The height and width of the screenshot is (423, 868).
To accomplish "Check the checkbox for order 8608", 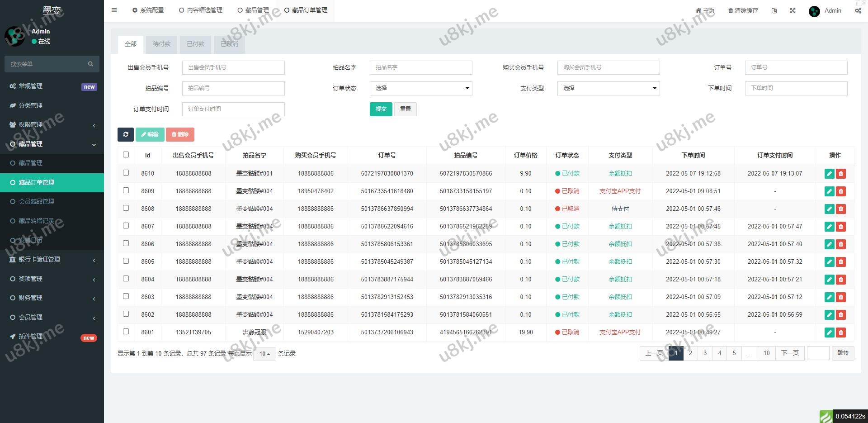I will tap(126, 208).
